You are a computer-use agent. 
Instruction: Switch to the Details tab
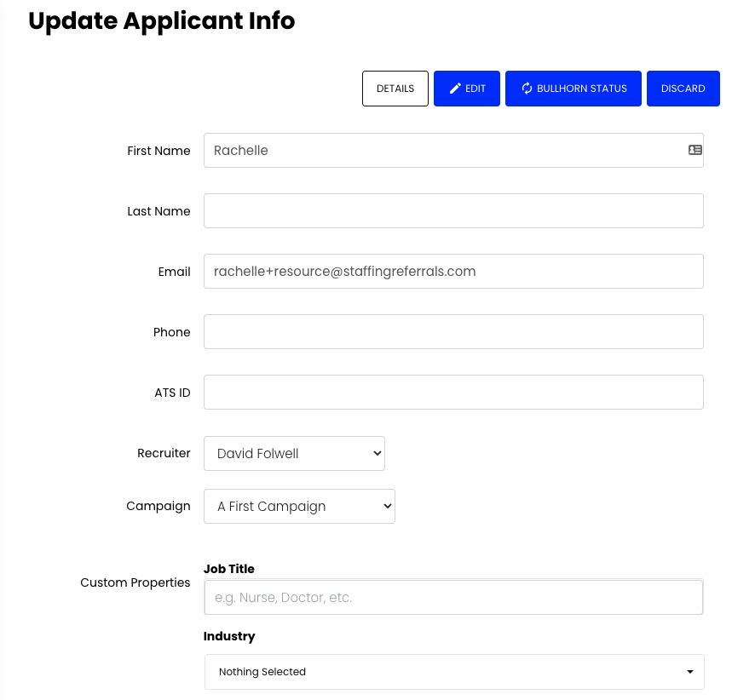(x=395, y=88)
